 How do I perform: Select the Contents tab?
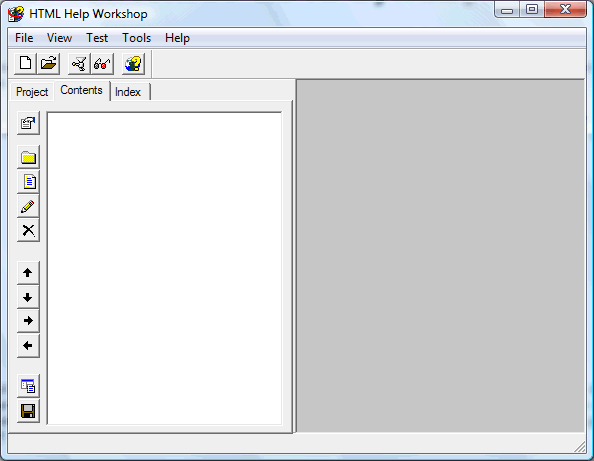pyautogui.click(x=81, y=90)
